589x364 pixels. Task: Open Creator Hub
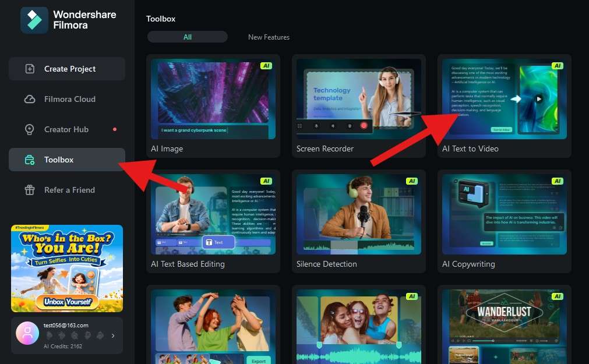[x=67, y=129]
